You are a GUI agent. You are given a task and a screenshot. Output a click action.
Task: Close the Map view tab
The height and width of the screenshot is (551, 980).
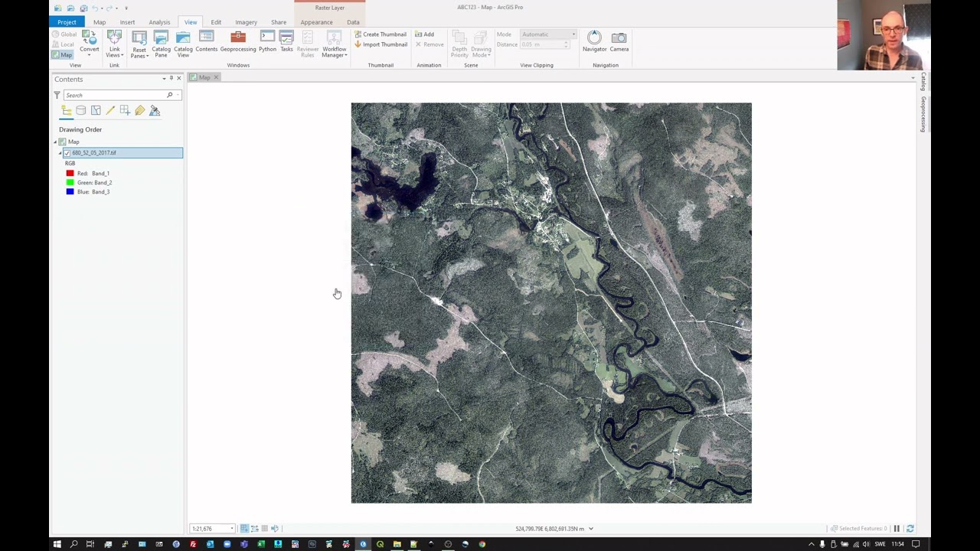point(216,77)
